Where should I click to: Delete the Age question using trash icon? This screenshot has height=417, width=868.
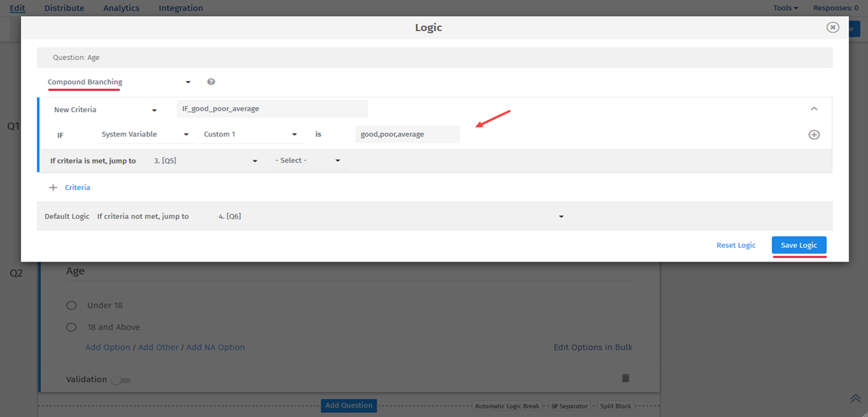[626, 379]
